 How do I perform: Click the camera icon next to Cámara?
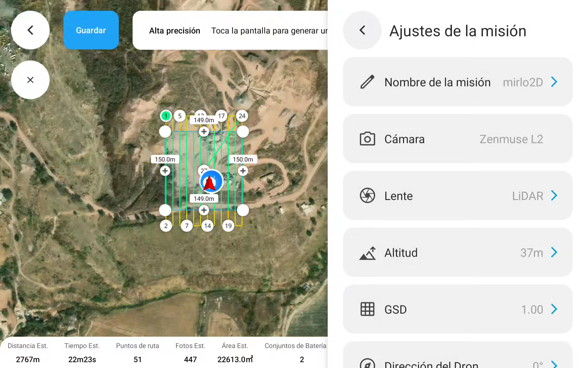(367, 139)
